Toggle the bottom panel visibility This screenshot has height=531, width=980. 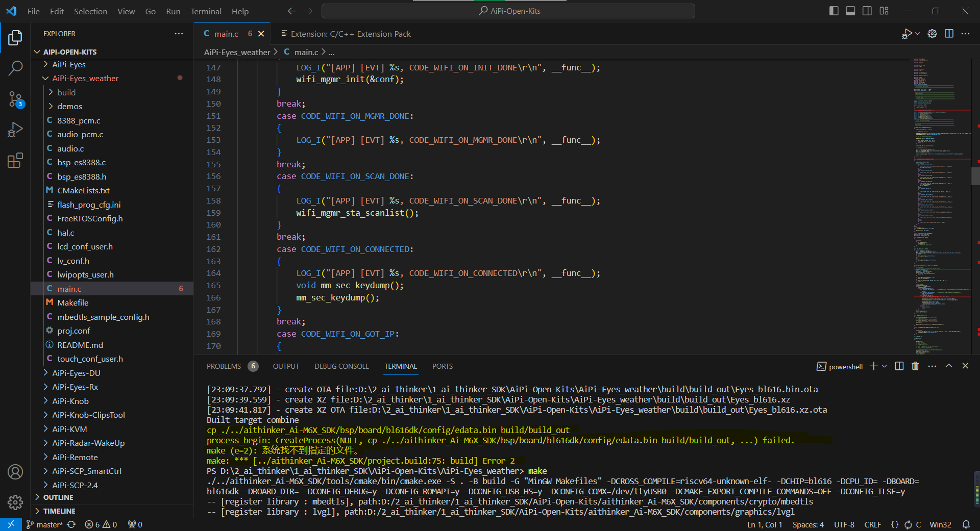(x=850, y=11)
